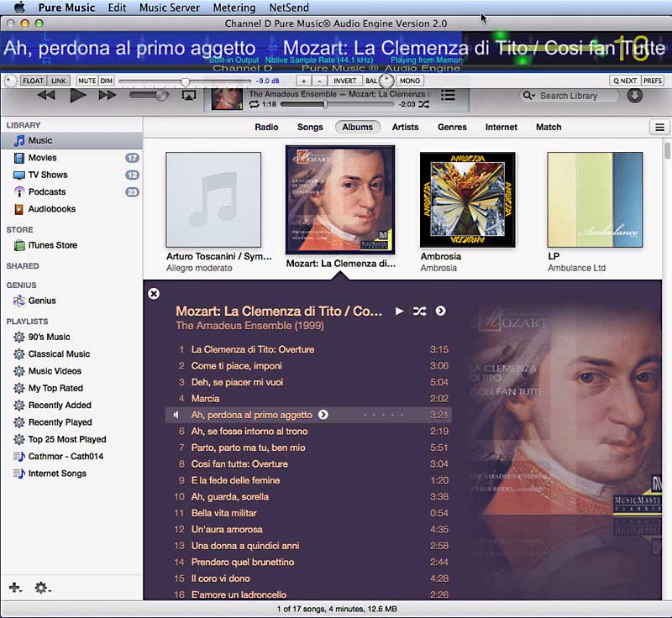Open the sidebar settings gear menu

pyautogui.click(x=42, y=588)
